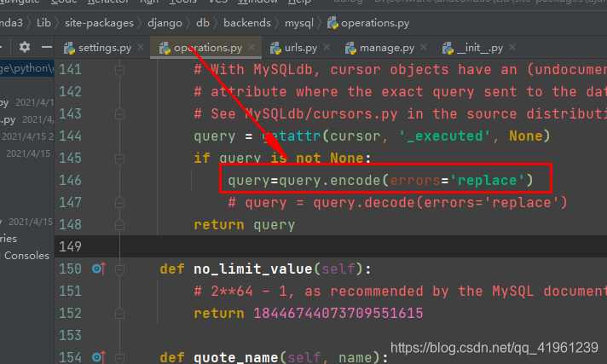Open the project panel settings gear
Screen dimensions: 607x364
point(25,47)
